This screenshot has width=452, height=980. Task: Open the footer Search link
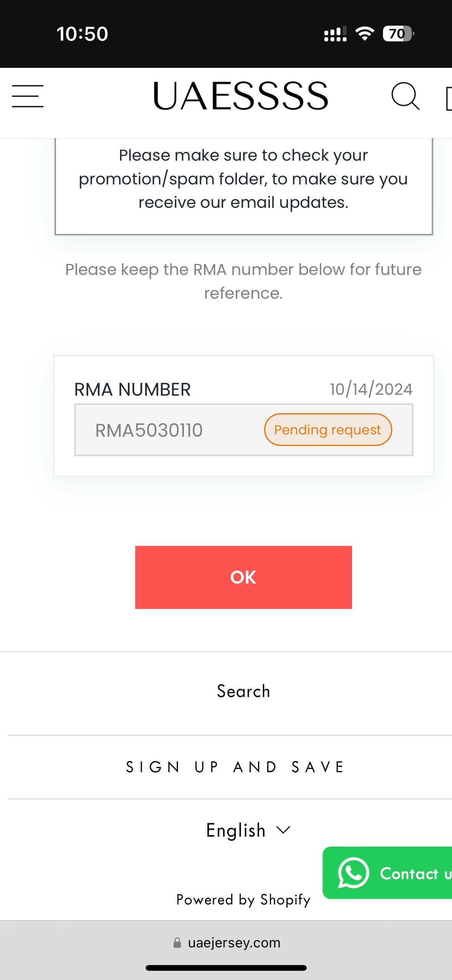[243, 691]
